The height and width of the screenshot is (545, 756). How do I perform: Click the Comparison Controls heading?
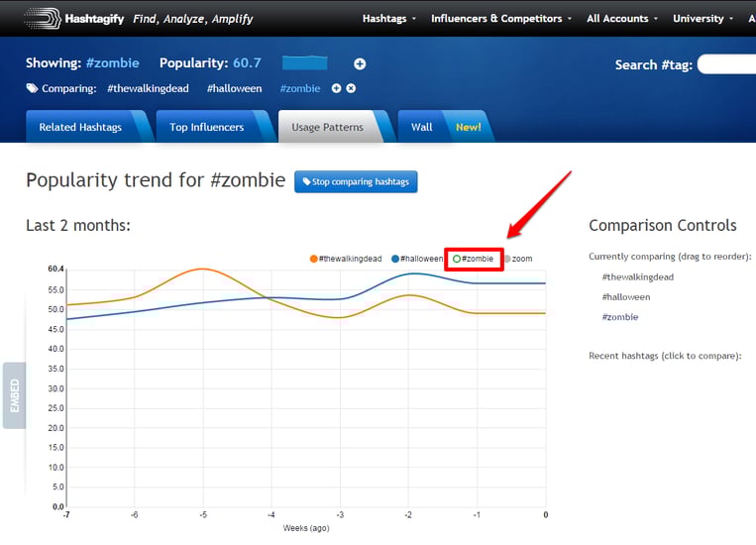coord(663,226)
